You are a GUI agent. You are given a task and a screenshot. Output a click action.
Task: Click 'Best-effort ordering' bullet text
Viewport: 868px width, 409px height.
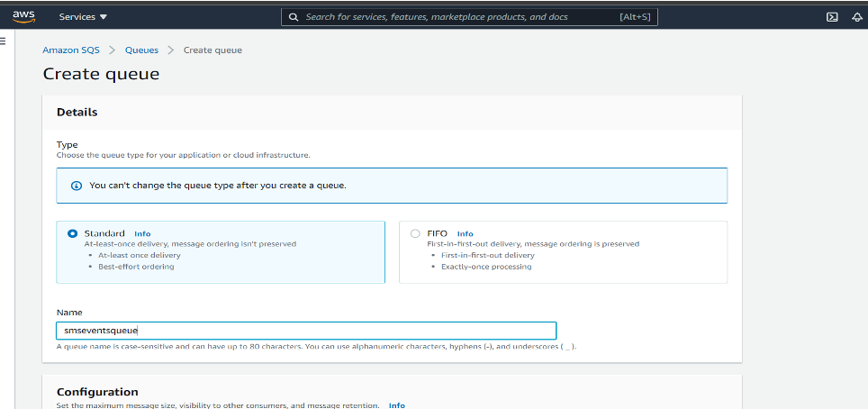pos(136,267)
